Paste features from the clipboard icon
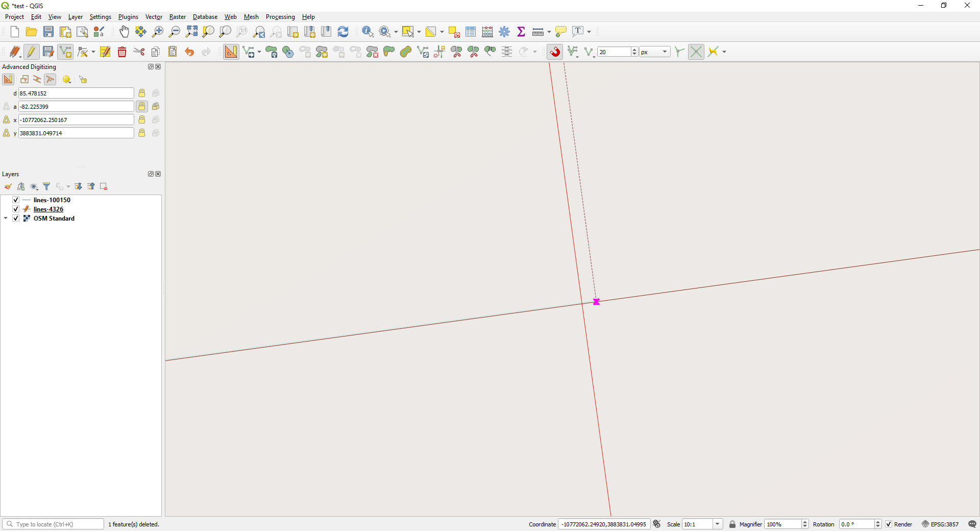The height and width of the screenshot is (531, 980). [173, 52]
